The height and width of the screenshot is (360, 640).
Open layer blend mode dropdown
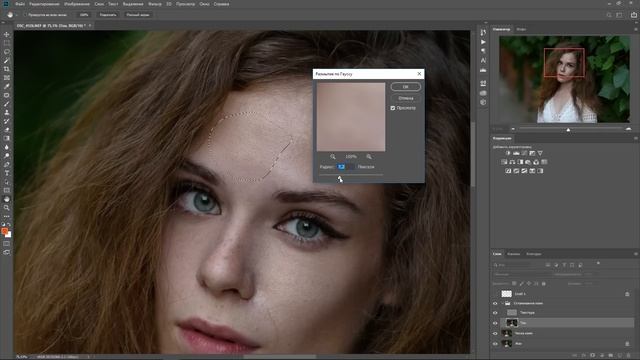[521, 274]
